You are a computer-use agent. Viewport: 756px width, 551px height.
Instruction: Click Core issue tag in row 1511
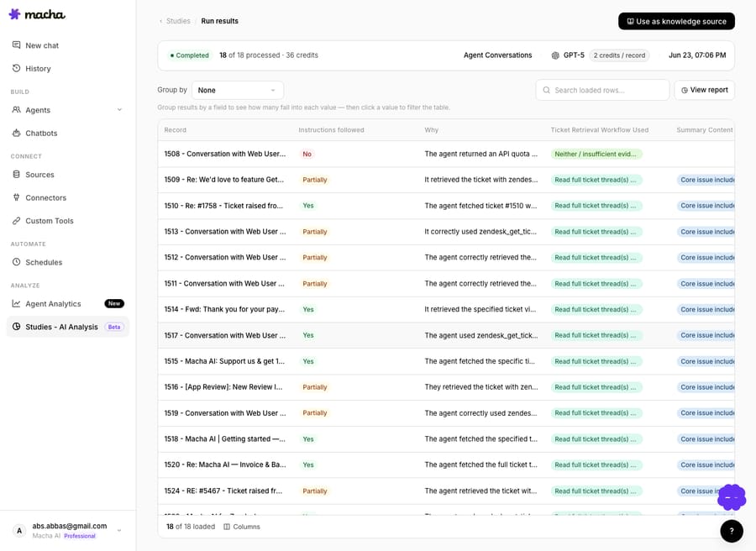tap(706, 284)
